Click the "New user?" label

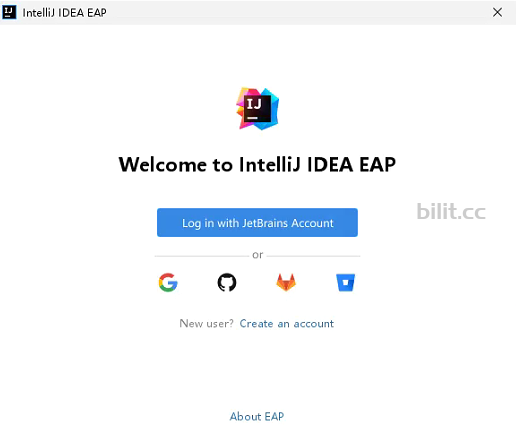[x=207, y=324]
